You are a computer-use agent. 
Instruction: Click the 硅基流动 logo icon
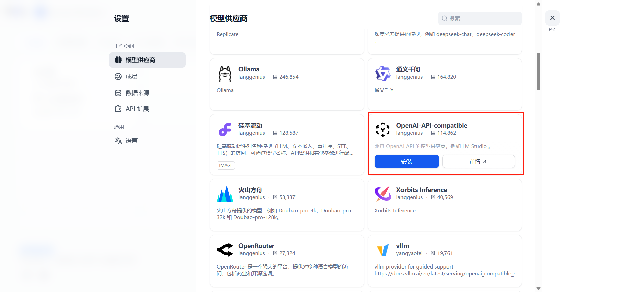click(225, 130)
